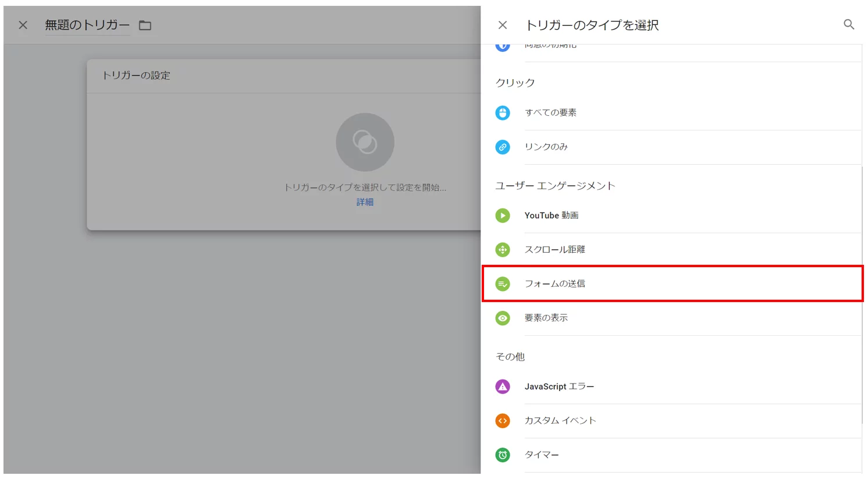
Task: Choose カスタム イベント from the その他 section
Action: (560, 420)
